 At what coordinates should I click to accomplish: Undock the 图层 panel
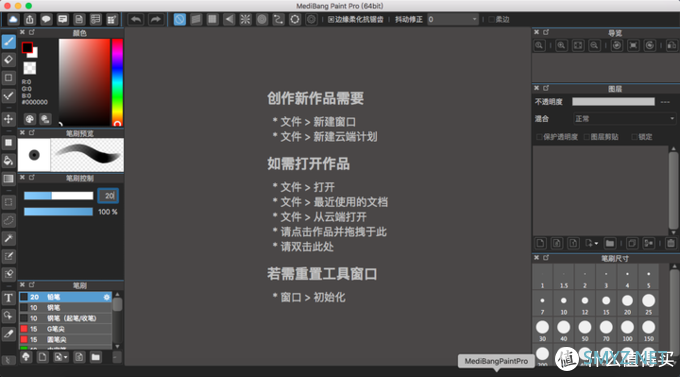546,88
